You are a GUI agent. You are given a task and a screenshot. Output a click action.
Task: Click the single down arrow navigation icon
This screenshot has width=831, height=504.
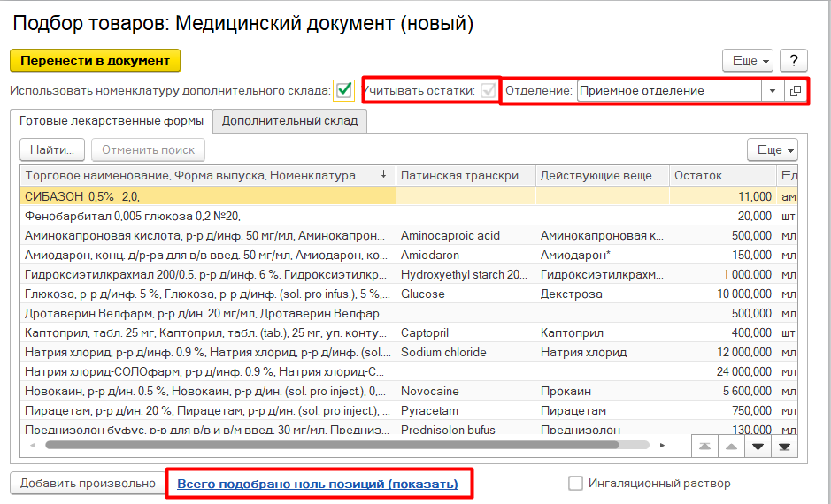click(757, 447)
